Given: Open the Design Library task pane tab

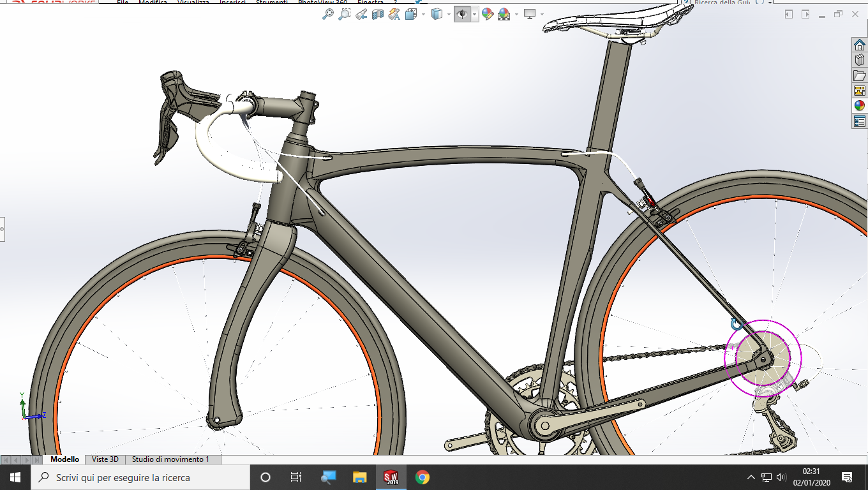Looking at the screenshot, I should tap(860, 60).
